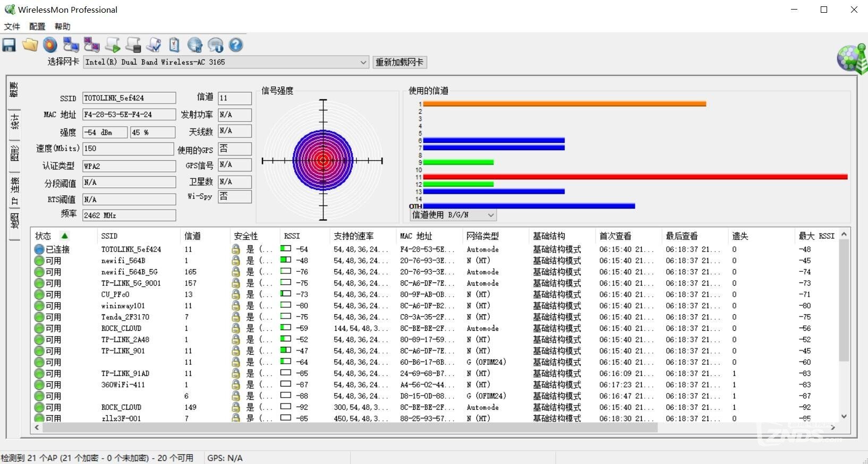Click the blue OTH channel usage bar

pyautogui.click(x=529, y=206)
